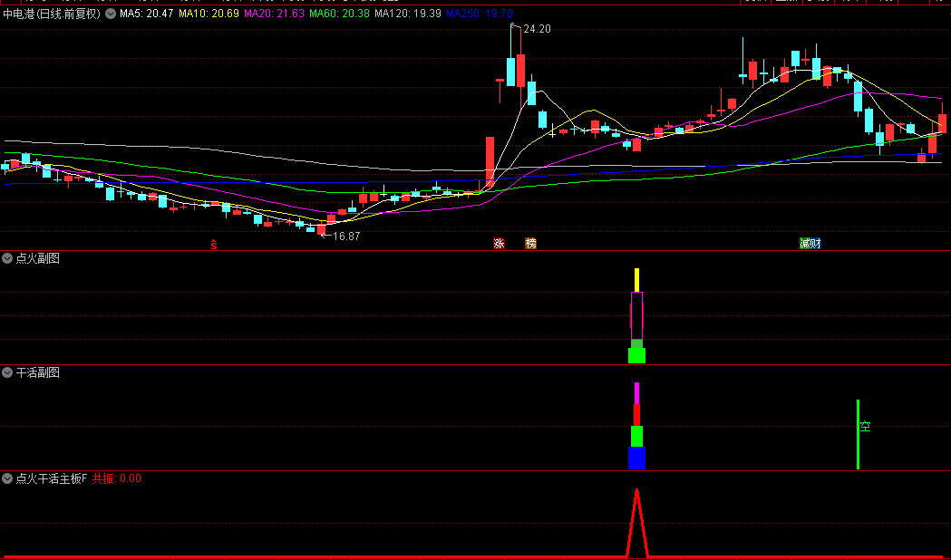
Task: Select the MA250: 19.70 indicator value
Action: (480, 14)
